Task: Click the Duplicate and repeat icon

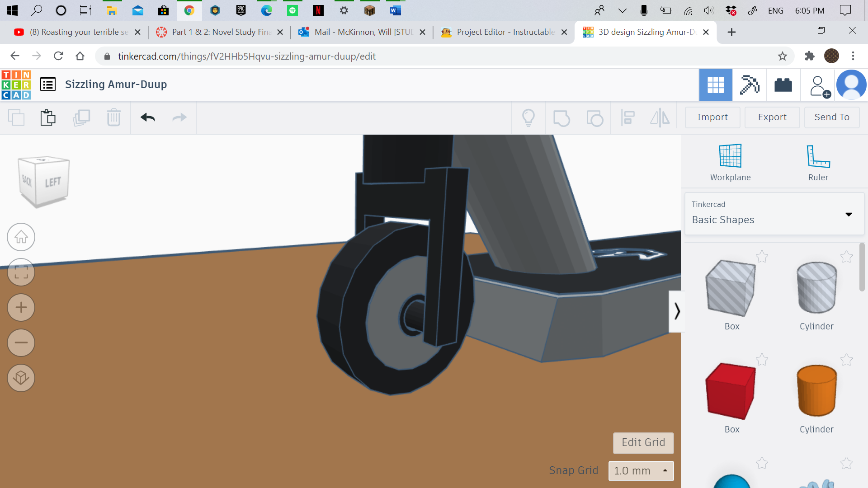Action: coord(81,117)
